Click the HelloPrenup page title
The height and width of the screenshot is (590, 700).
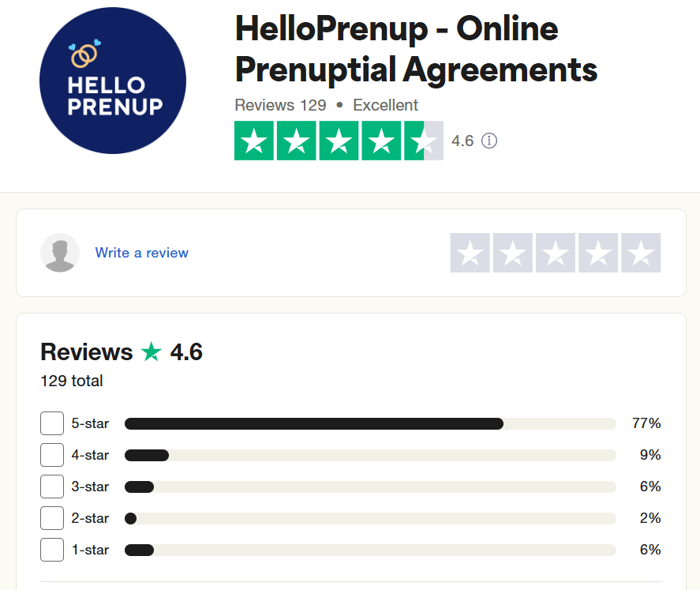(x=415, y=48)
